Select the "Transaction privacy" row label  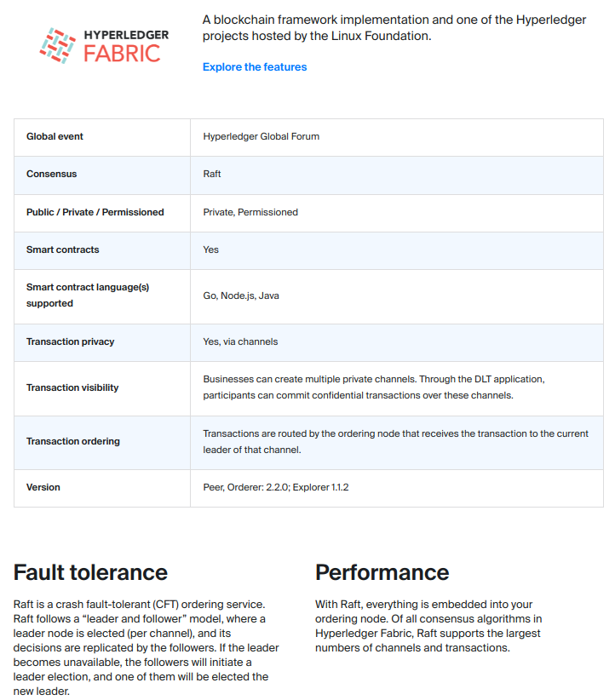[70, 341]
